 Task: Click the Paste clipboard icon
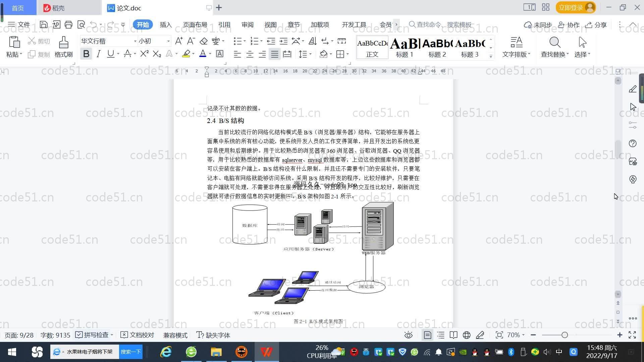14,43
